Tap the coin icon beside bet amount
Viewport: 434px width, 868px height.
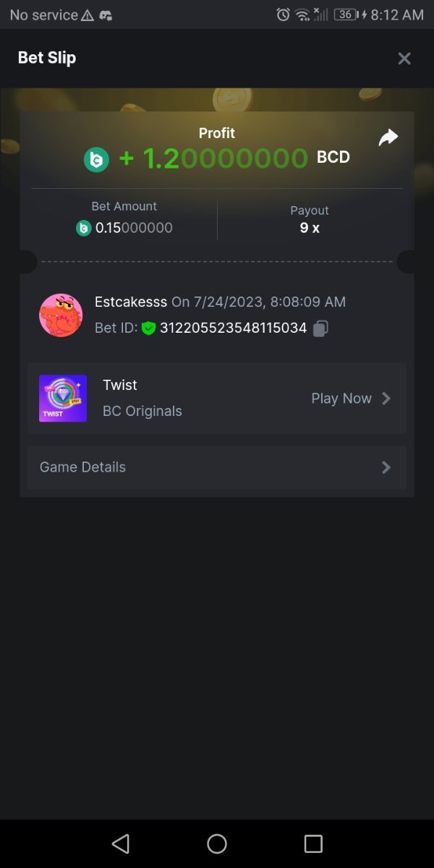click(84, 229)
